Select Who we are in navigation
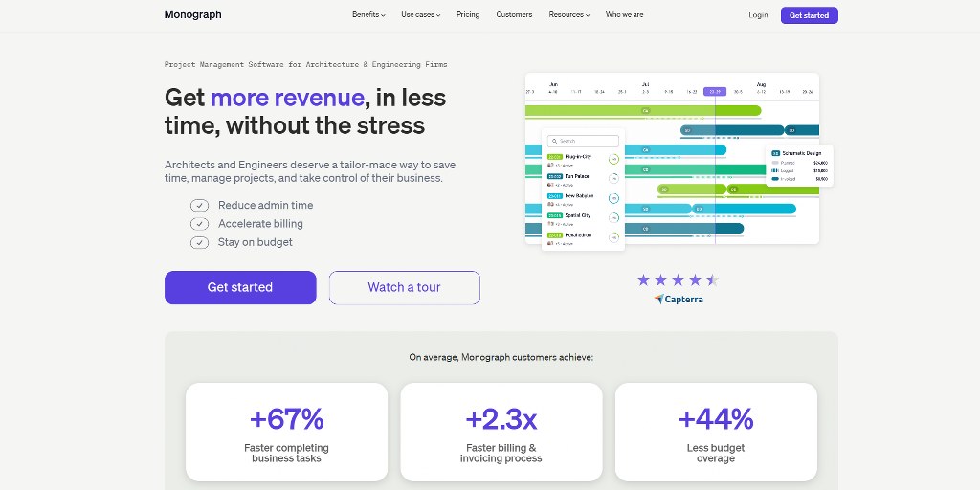980x490 pixels. tap(624, 15)
